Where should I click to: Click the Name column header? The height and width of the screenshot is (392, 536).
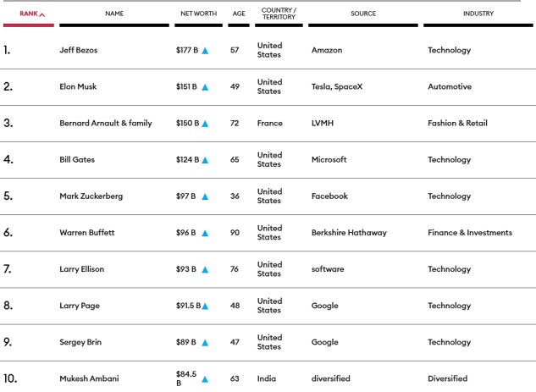pyautogui.click(x=114, y=14)
